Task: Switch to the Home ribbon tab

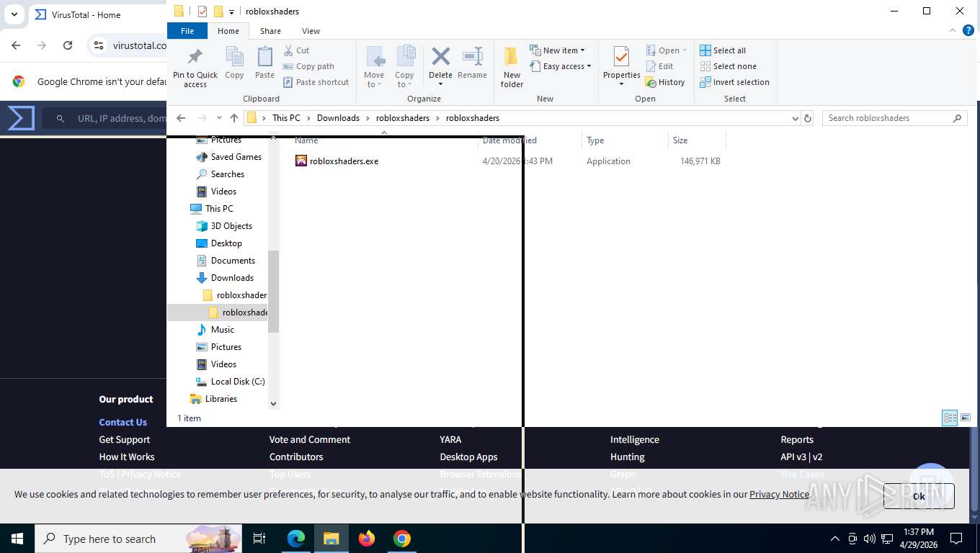Action: [x=228, y=31]
